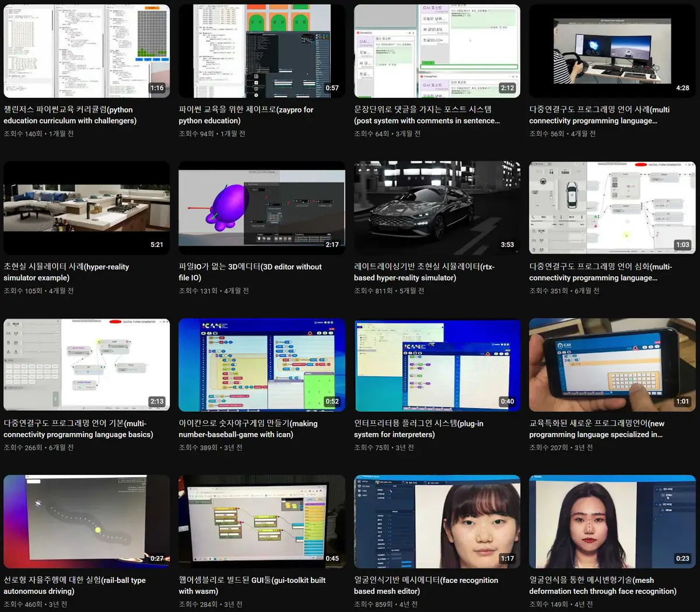Screen dimensions: 700x612
Task: Open the hyper-reality simulator example title link
Action: [x=66, y=272]
